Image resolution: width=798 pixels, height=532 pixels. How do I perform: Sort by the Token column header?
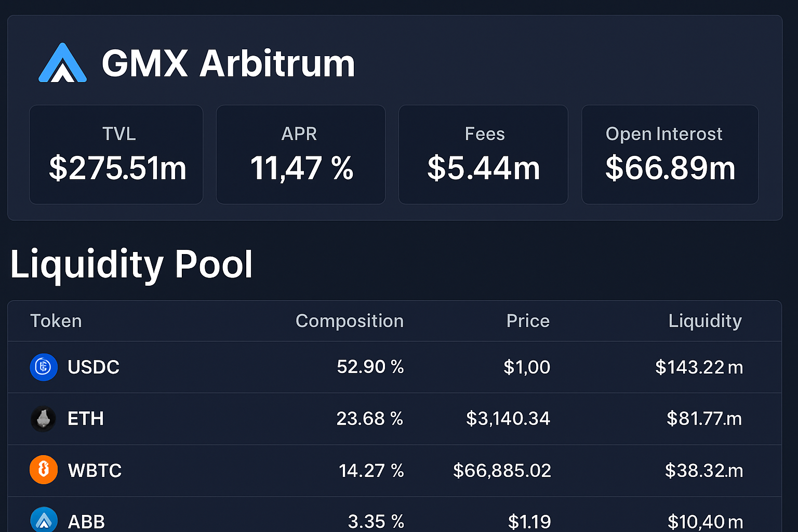click(56, 321)
